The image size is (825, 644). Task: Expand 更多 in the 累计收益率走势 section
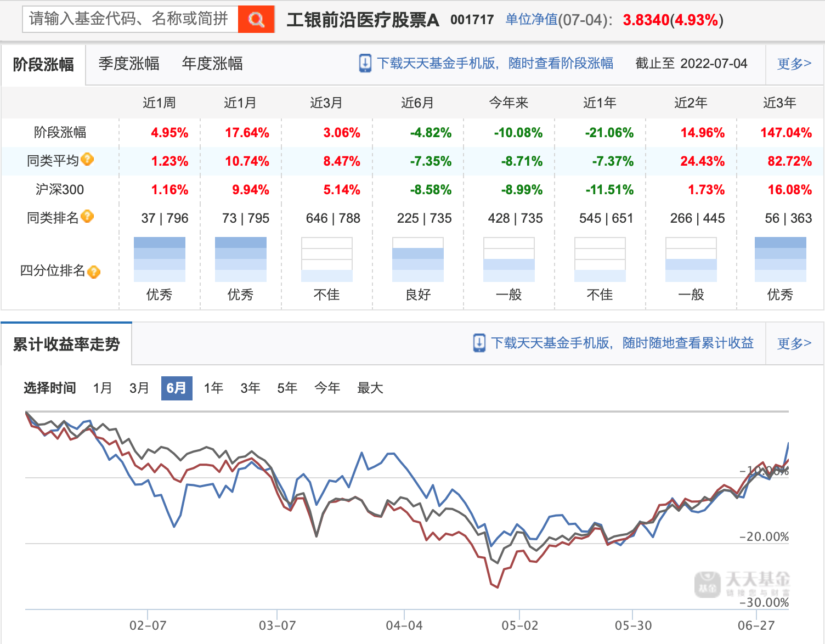pos(794,343)
